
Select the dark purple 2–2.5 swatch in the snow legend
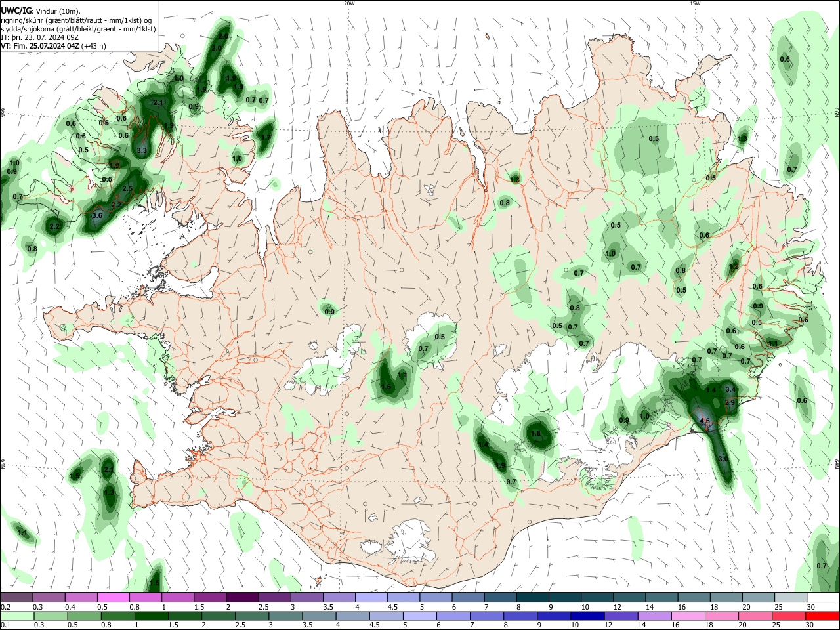coord(242,597)
